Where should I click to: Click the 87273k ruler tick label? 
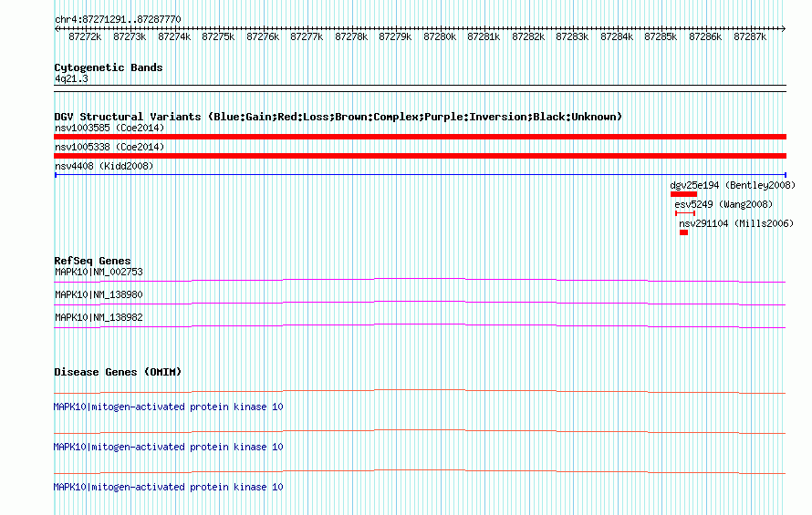pyautogui.click(x=130, y=36)
